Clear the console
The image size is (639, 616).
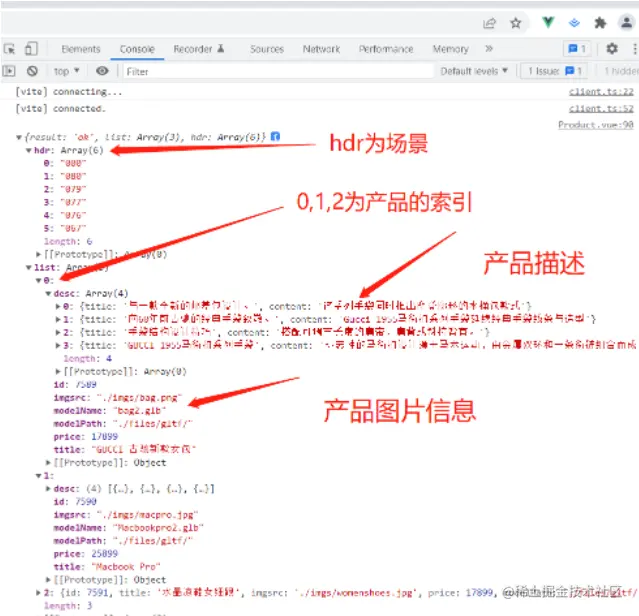click(x=32, y=71)
